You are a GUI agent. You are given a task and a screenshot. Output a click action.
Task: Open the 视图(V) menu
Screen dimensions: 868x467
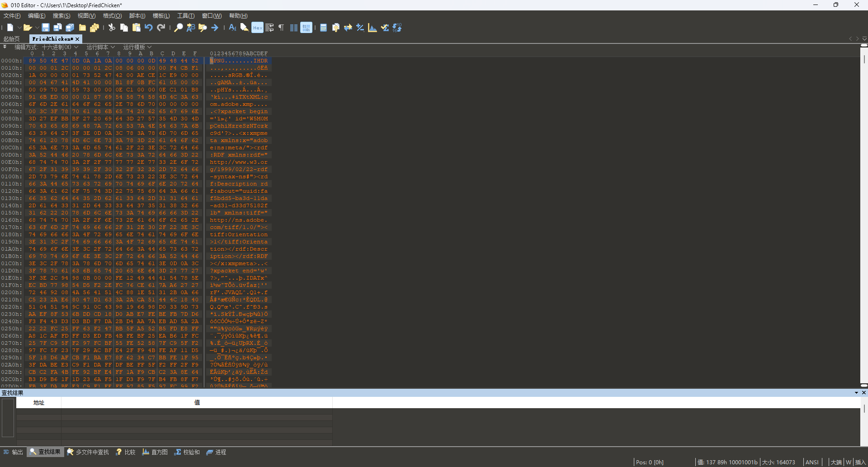[x=86, y=16]
